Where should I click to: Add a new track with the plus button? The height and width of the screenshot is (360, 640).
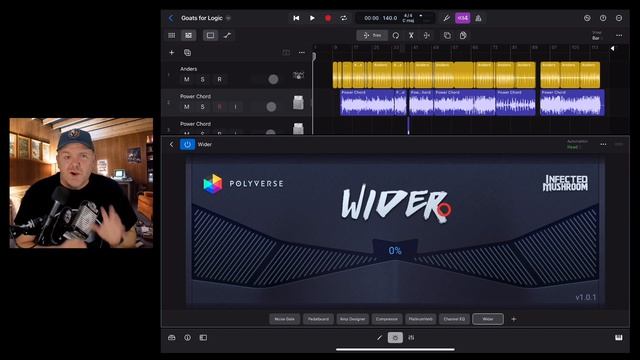(x=172, y=53)
